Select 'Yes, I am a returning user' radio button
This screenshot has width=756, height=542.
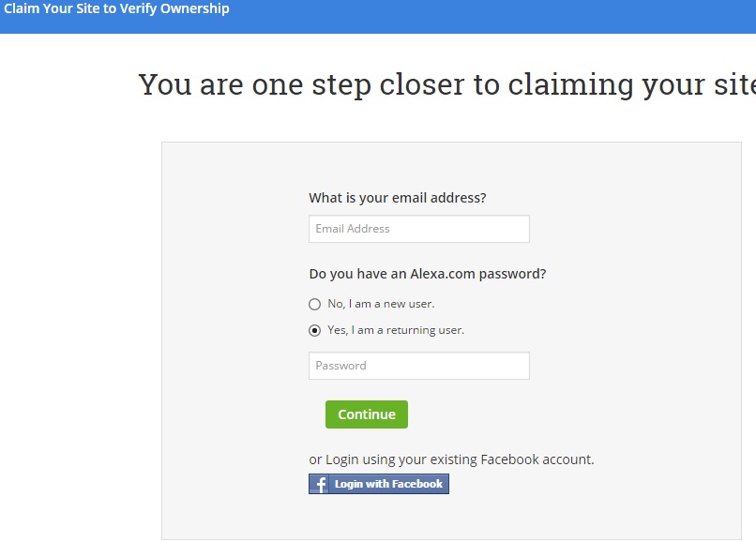pos(315,330)
